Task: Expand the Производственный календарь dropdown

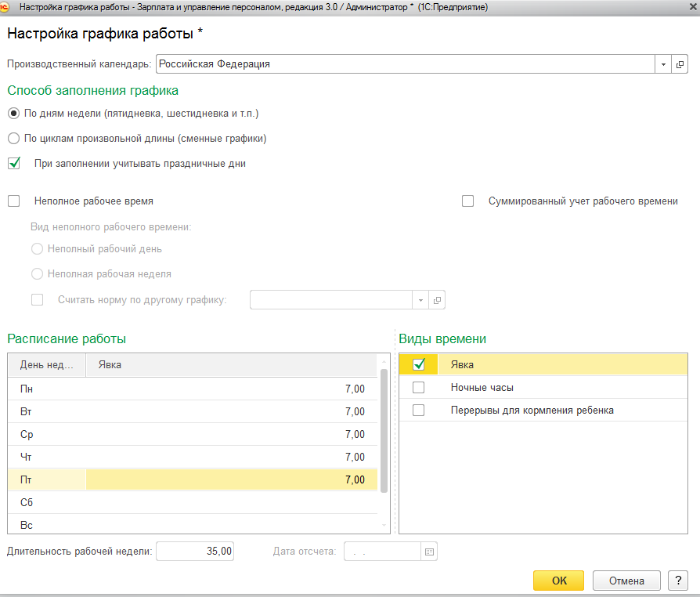Action: tap(663, 64)
